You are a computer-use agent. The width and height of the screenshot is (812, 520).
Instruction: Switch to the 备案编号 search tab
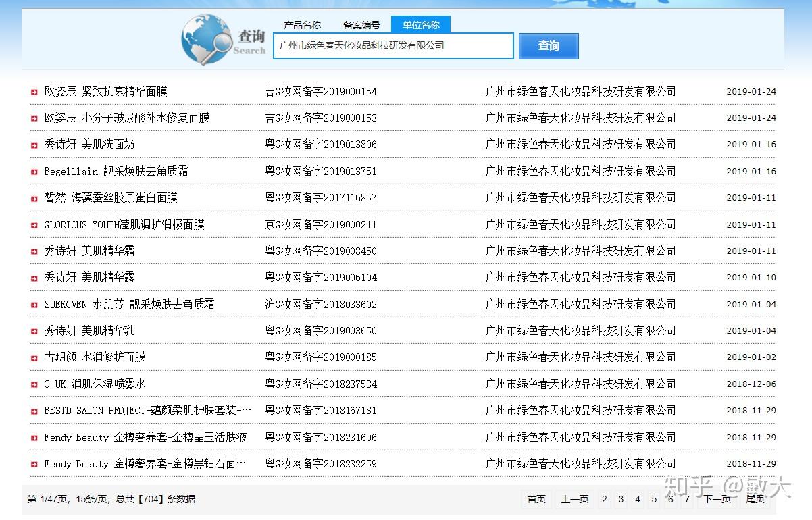click(362, 25)
